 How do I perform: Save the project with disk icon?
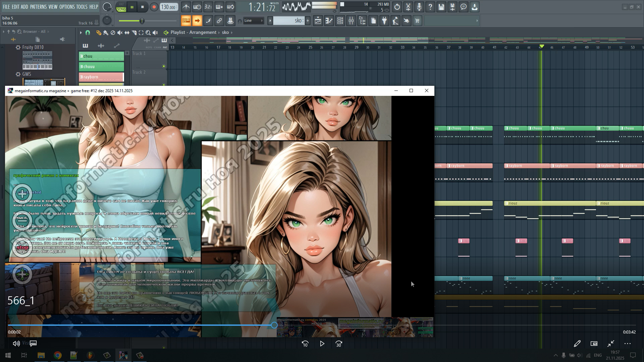click(x=441, y=7)
